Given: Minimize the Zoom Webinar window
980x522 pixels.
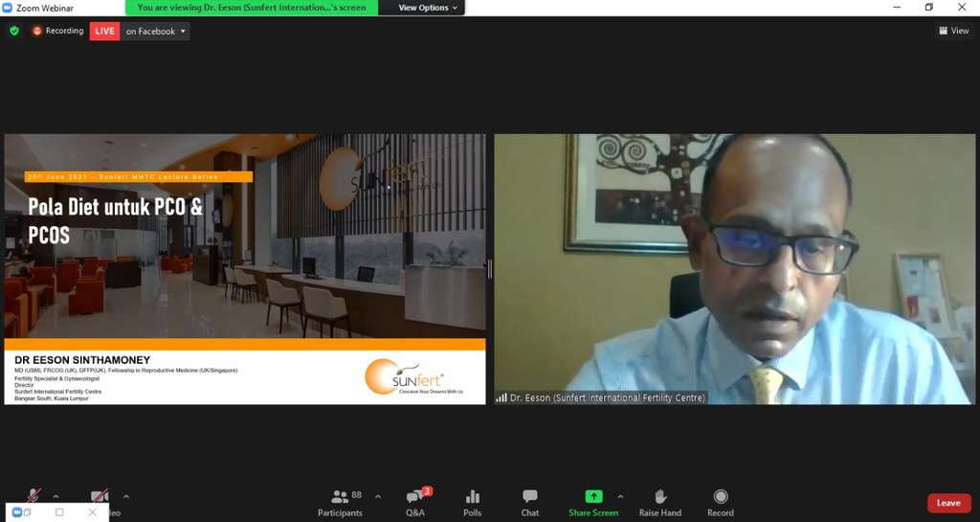Looking at the screenshot, I should click(x=897, y=8).
